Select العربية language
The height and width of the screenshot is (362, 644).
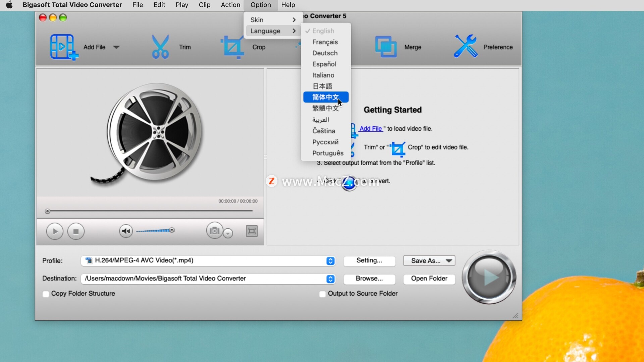(x=326, y=120)
